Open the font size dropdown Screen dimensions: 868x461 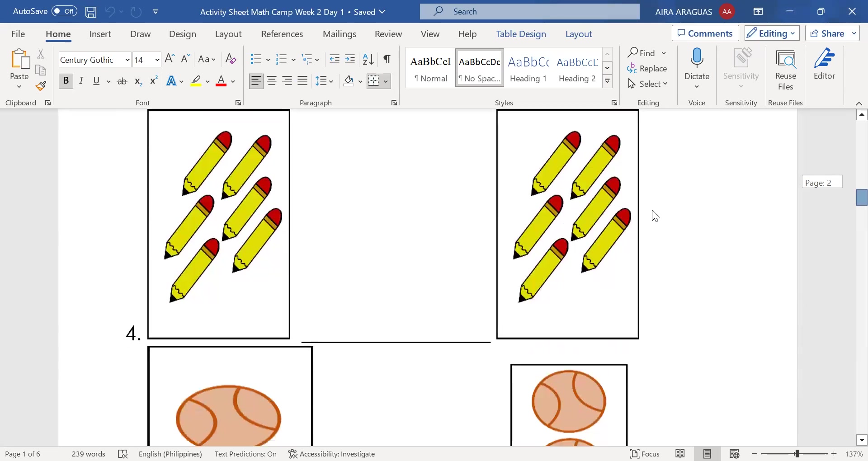tap(157, 60)
